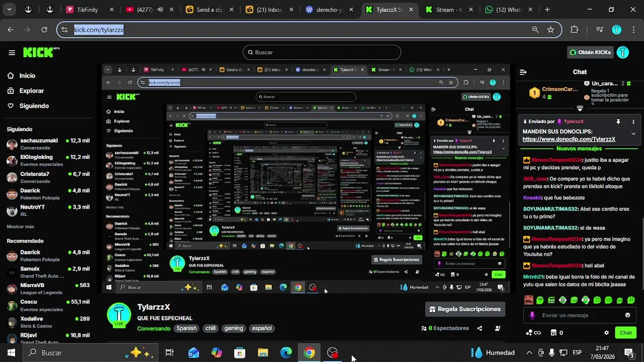Click the share icon under the stream

click(x=479, y=328)
